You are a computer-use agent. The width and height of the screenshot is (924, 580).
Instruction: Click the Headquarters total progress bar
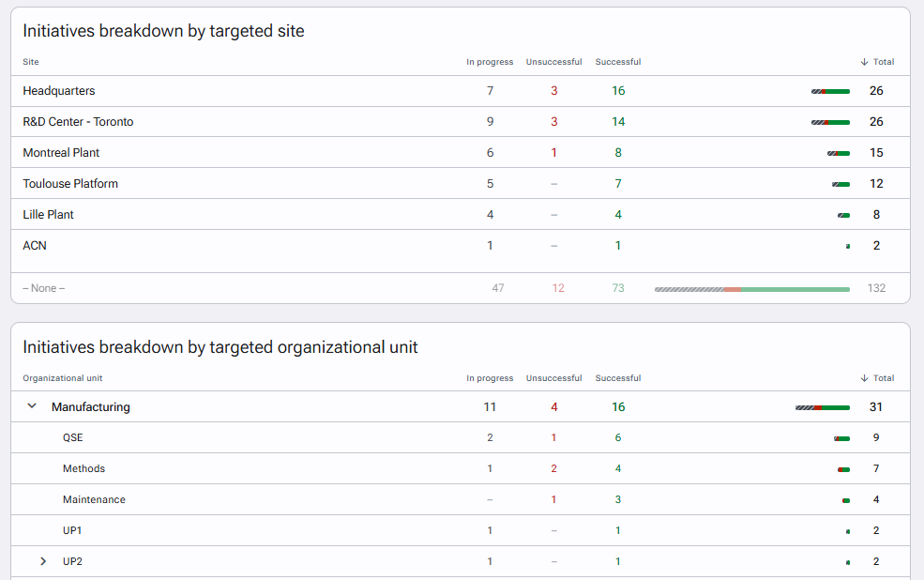830,91
